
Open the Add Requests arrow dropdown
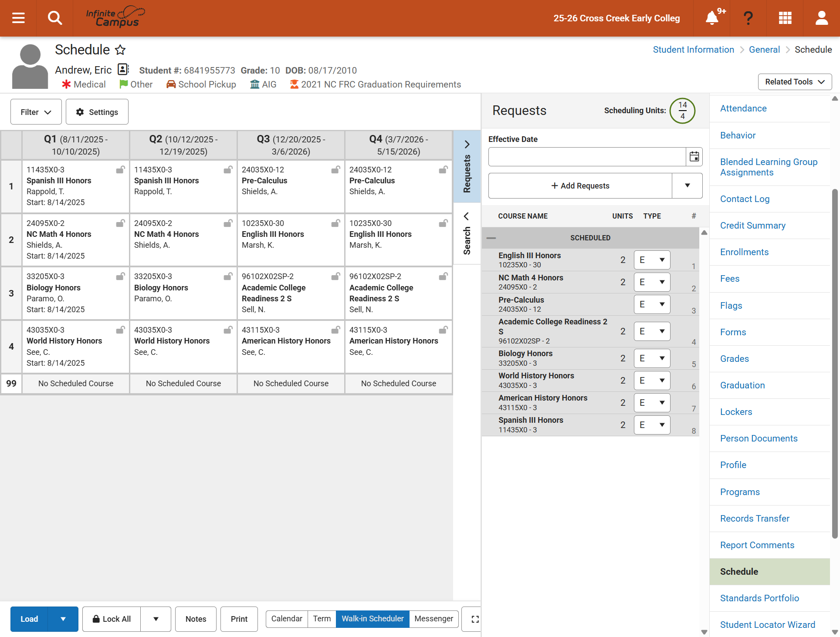(x=687, y=185)
